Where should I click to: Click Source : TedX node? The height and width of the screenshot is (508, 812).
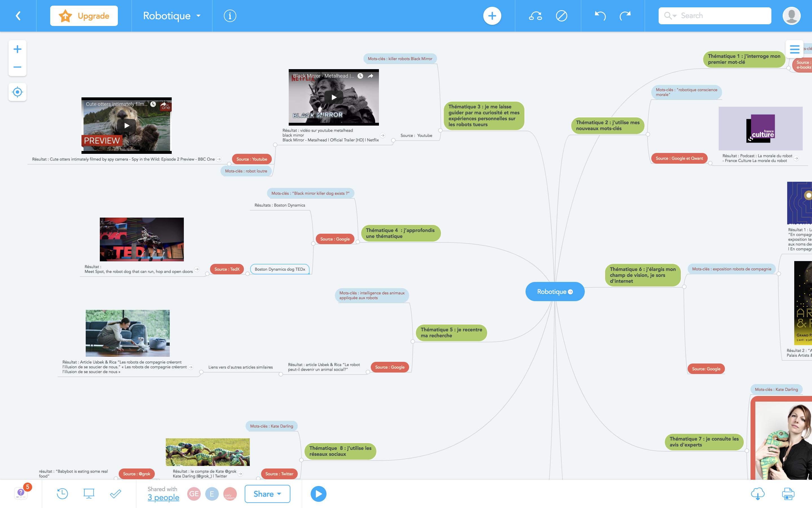pos(227,269)
